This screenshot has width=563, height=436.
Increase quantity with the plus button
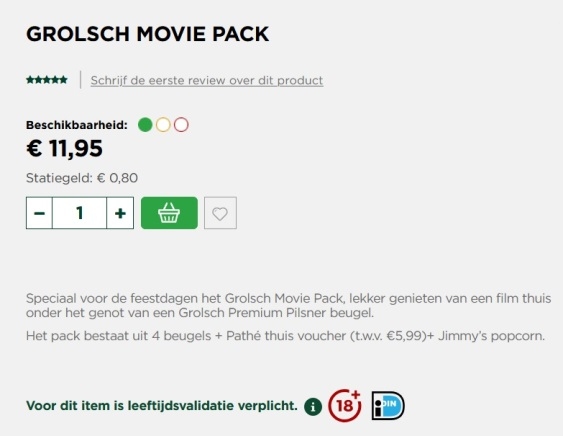point(120,213)
